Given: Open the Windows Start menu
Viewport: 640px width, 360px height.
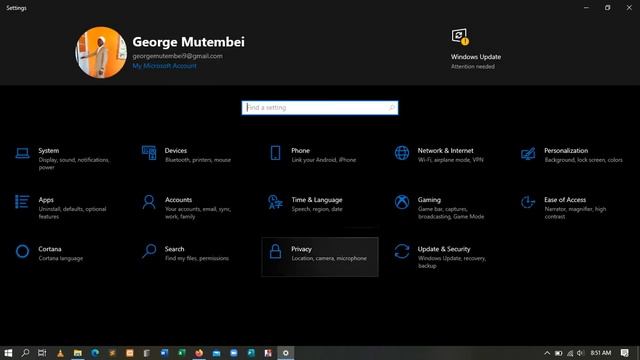Looking at the screenshot, I should click(8, 353).
